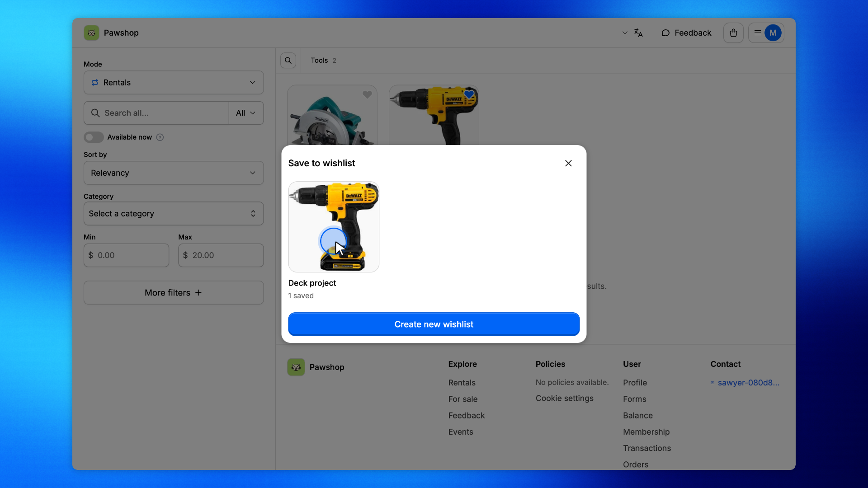Open the shopping bag cart
This screenshot has height=488, width=868.
(x=733, y=33)
